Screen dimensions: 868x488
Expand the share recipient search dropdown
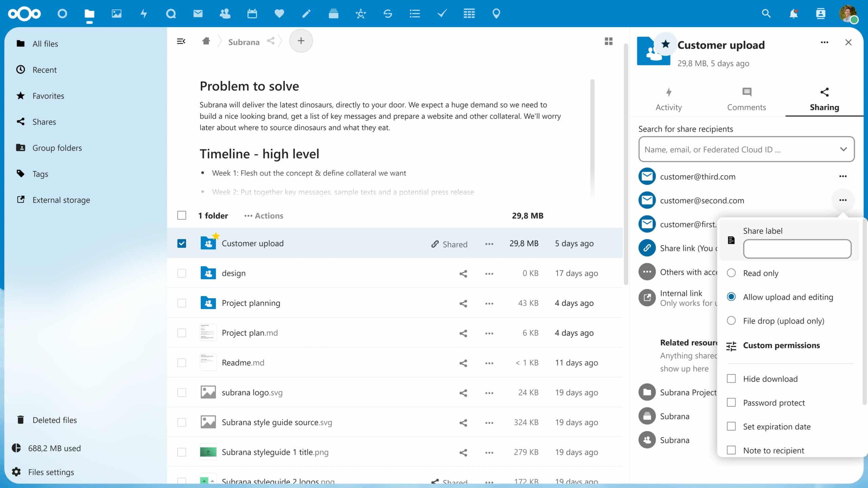pyautogui.click(x=844, y=149)
